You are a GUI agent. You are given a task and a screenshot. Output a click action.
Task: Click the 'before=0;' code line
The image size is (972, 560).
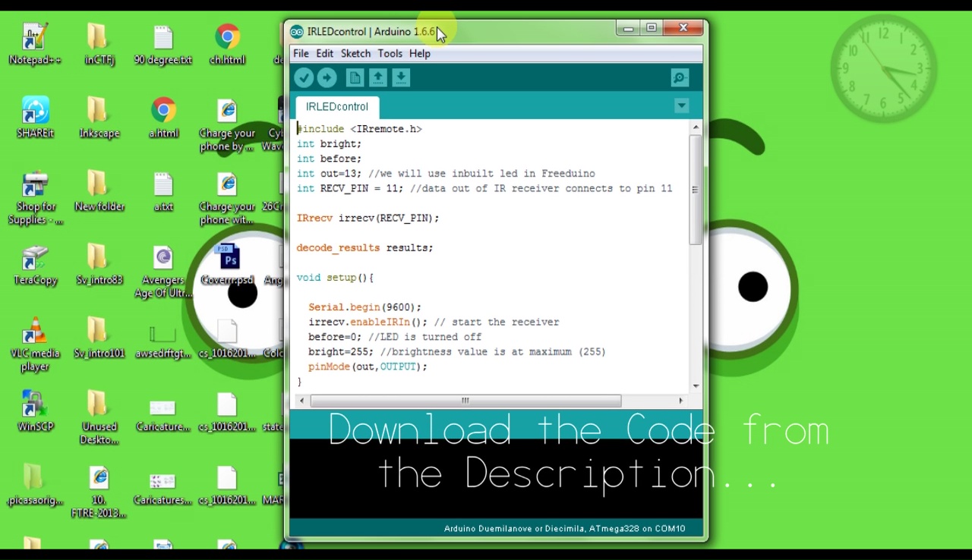[x=395, y=337]
